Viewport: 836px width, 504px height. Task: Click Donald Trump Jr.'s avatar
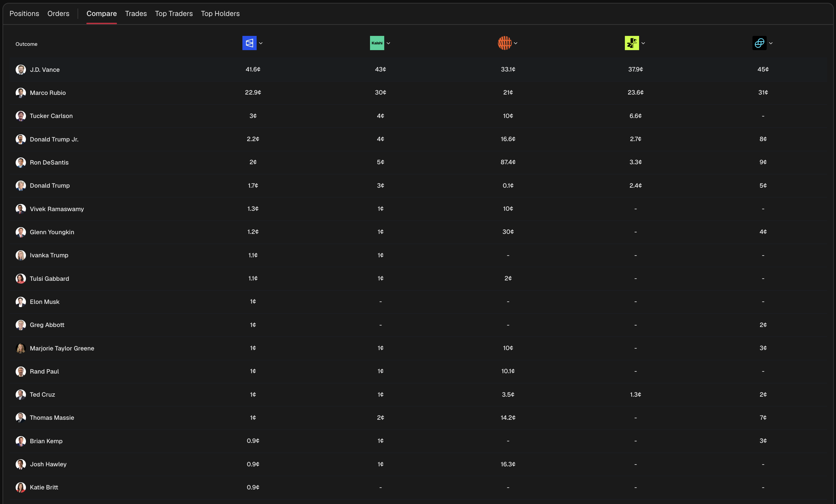click(21, 139)
